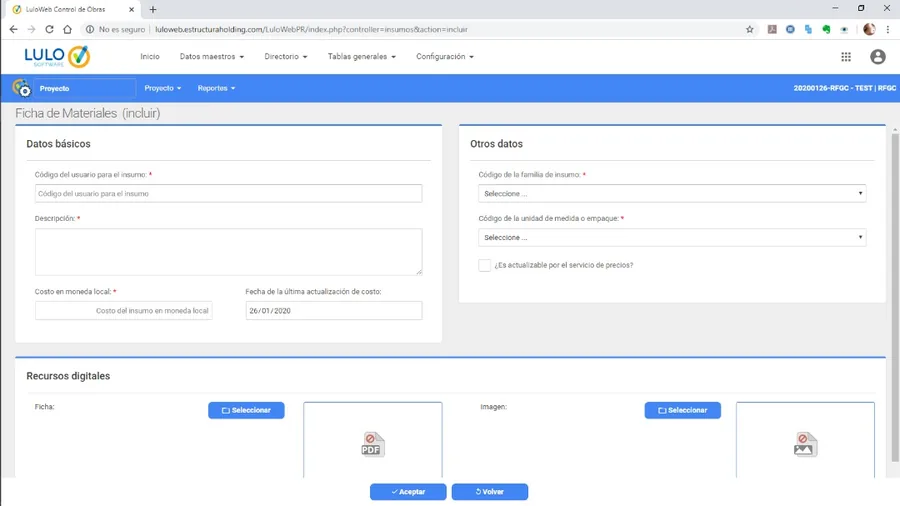
Task: Click the Chrome profile avatar
Action: click(x=869, y=29)
